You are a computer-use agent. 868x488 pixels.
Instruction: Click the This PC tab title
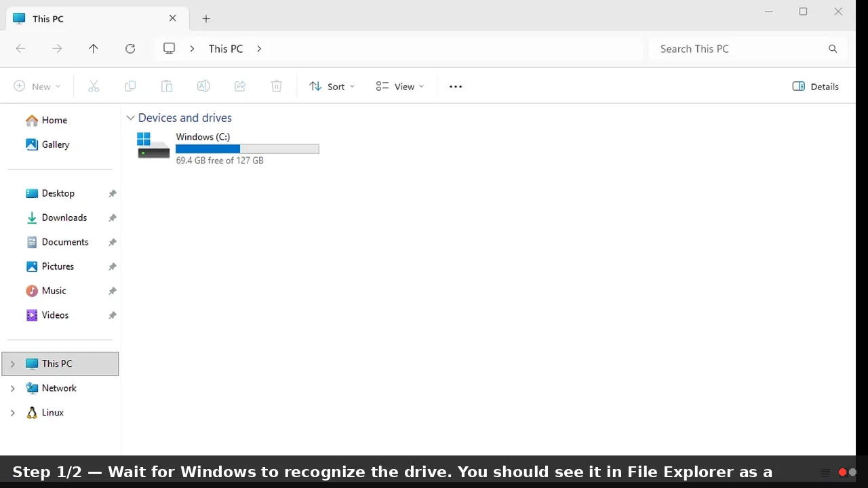[48, 19]
